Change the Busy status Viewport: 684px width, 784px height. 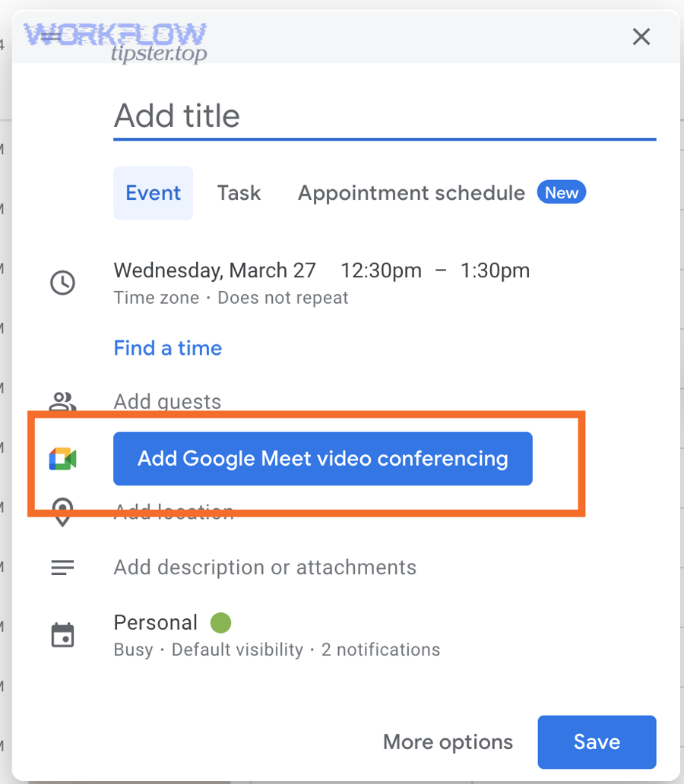pyautogui.click(x=133, y=650)
